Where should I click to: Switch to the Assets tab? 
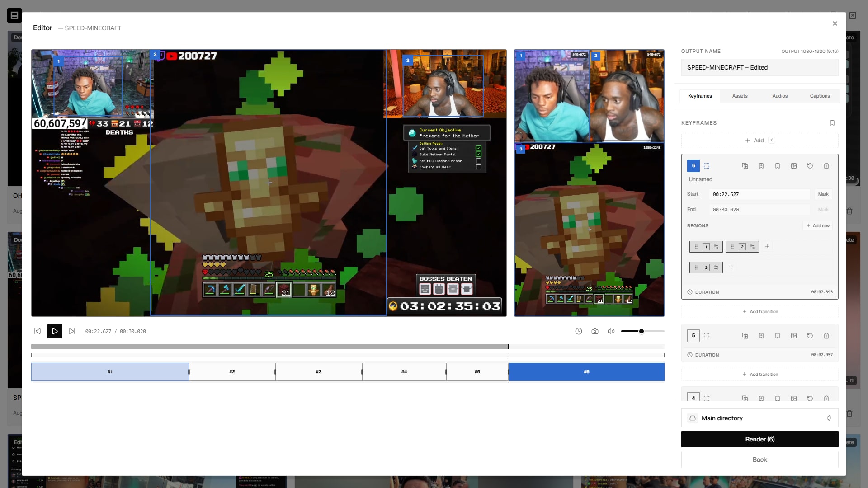click(x=740, y=96)
